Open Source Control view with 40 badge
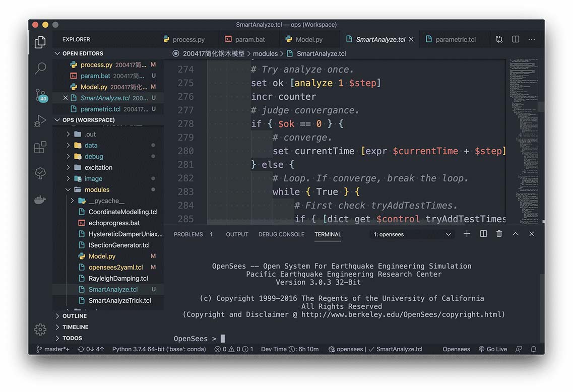Viewport: 573px width, 392px height. click(x=41, y=95)
